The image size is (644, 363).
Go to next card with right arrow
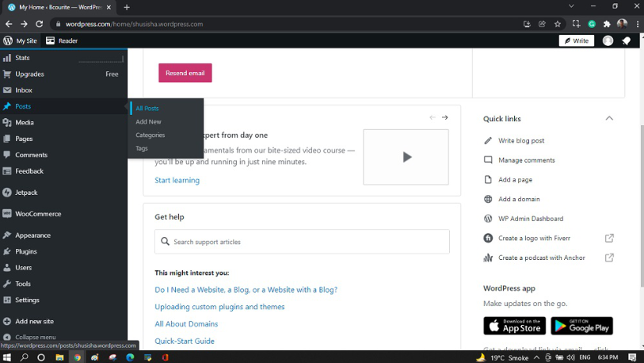445,117
